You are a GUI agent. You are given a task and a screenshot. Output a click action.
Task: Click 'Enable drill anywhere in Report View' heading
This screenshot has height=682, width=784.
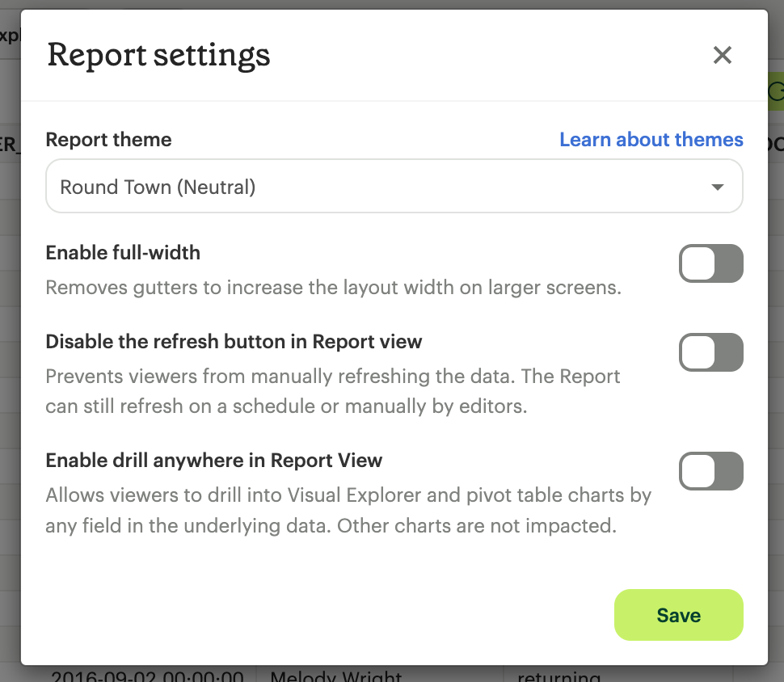(x=214, y=461)
